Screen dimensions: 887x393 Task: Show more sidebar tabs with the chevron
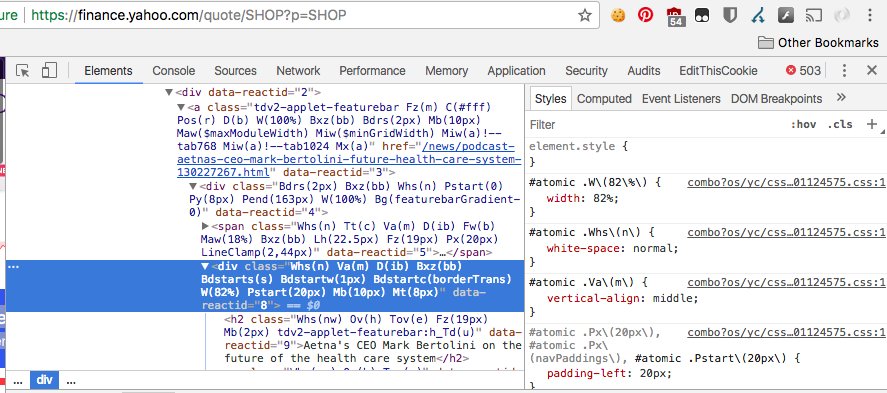click(x=841, y=98)
